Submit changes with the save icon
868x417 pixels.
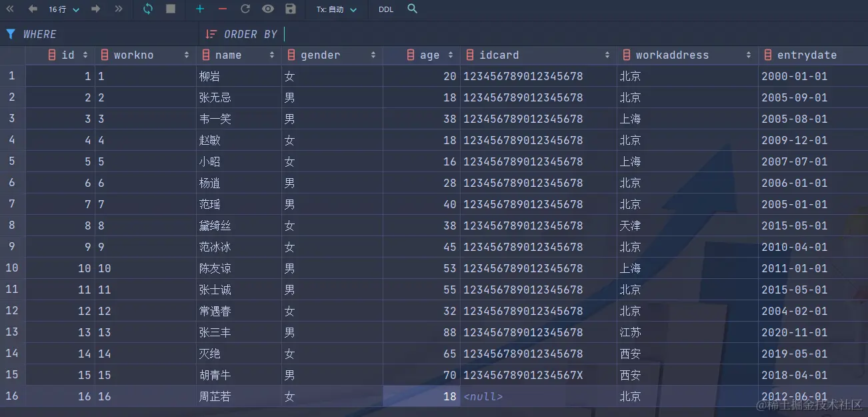coord(290,9)
